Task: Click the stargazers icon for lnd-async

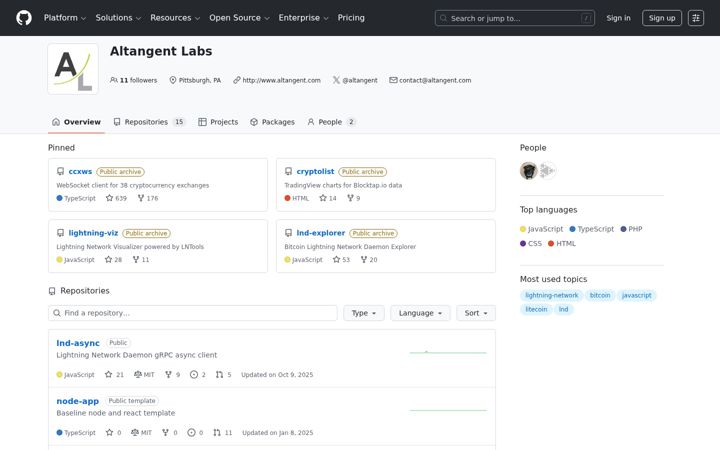Action: pyautogui.click(x=108, y=375)
